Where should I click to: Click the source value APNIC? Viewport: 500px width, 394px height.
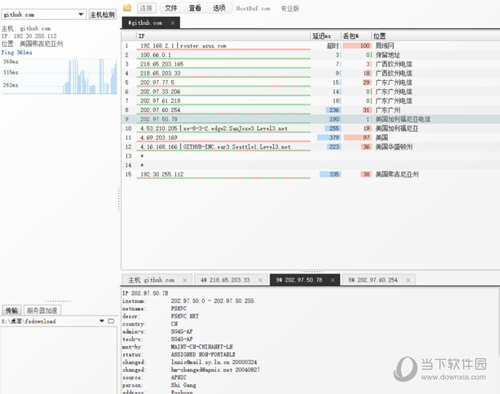click(x=179, y=377)
